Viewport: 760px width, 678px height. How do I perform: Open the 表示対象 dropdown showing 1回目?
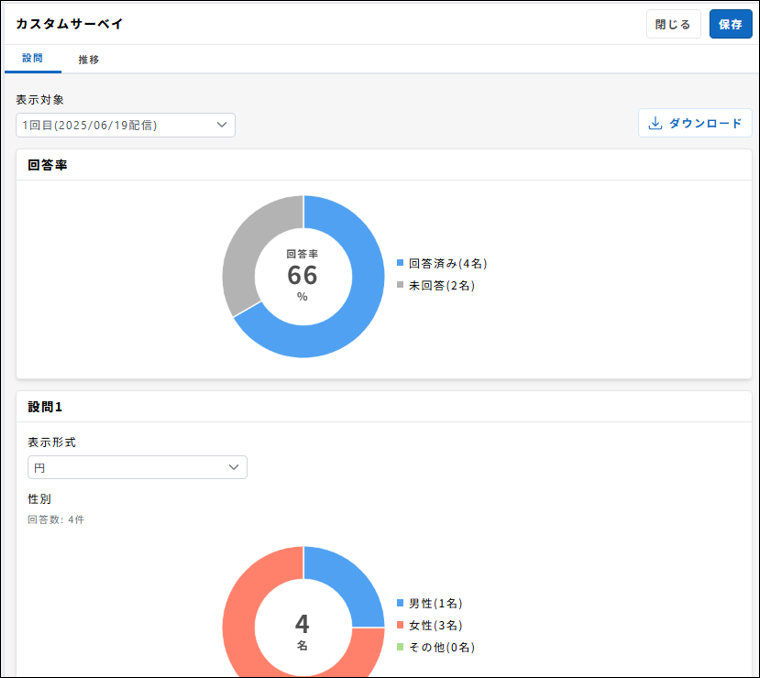point(126,125)
